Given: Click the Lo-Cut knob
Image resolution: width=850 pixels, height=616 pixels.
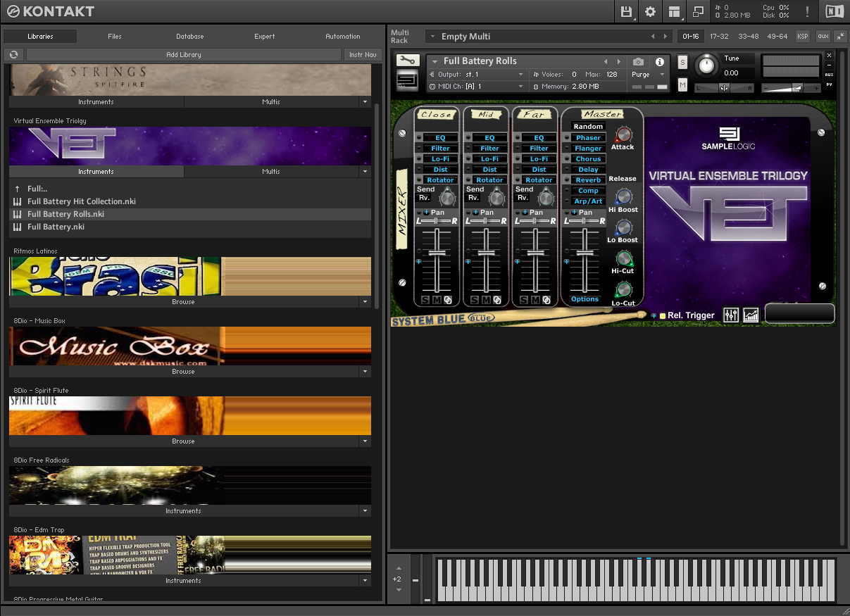Looking at the screenshot, I should click(x=624, y=289).
